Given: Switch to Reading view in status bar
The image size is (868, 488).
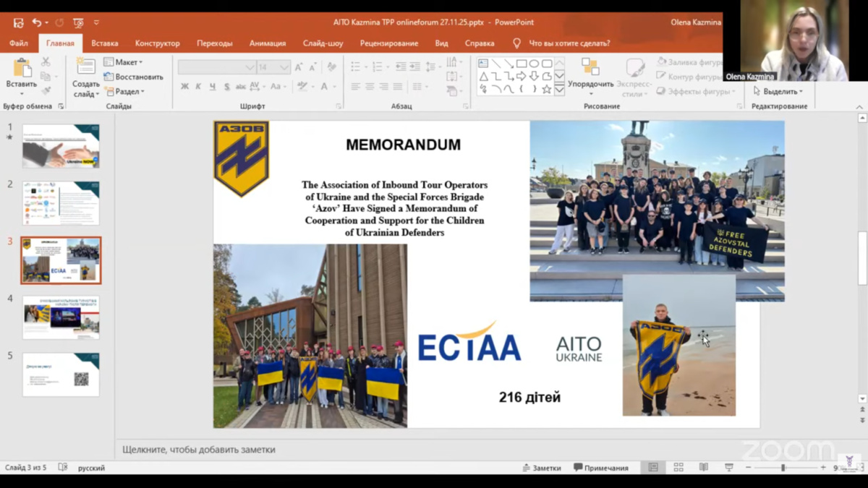Looking at the screenshot, I should pos(703,468).
